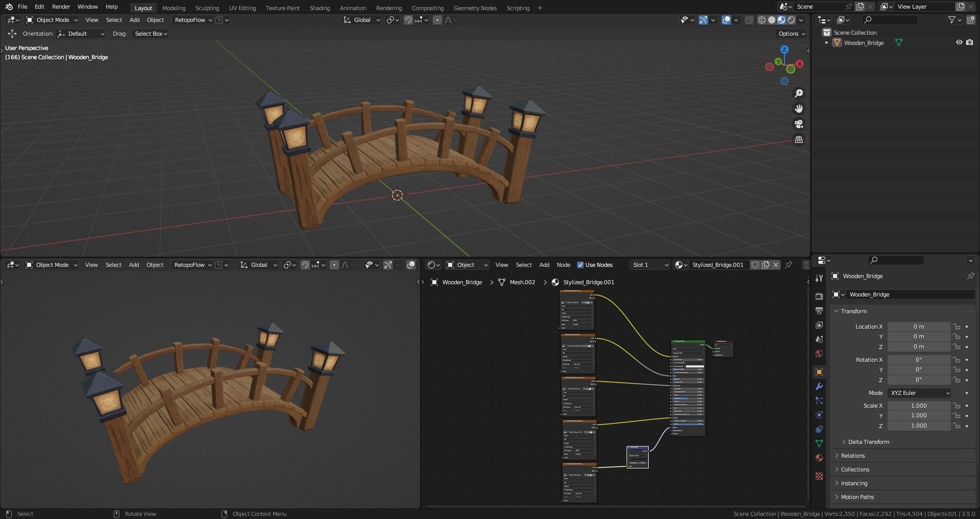Toggle X-ray in the top viewport
The width and height of the screenshot is (980, 519).
[x=749, y=20]
